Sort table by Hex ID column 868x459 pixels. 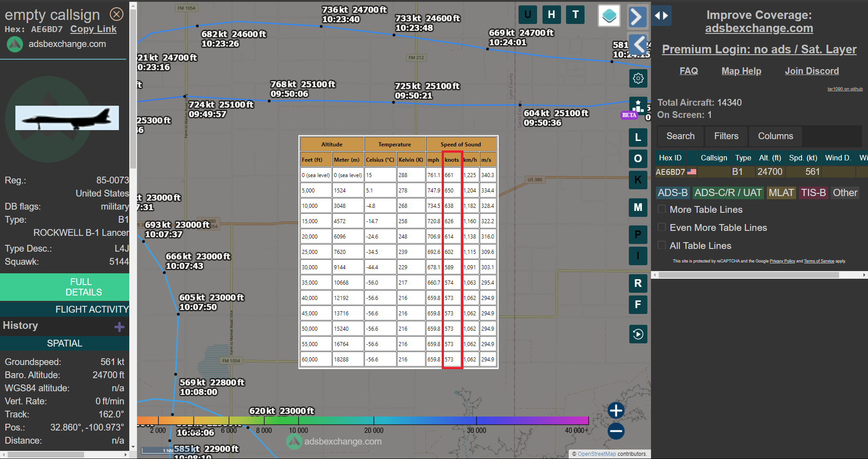[670, 158]
